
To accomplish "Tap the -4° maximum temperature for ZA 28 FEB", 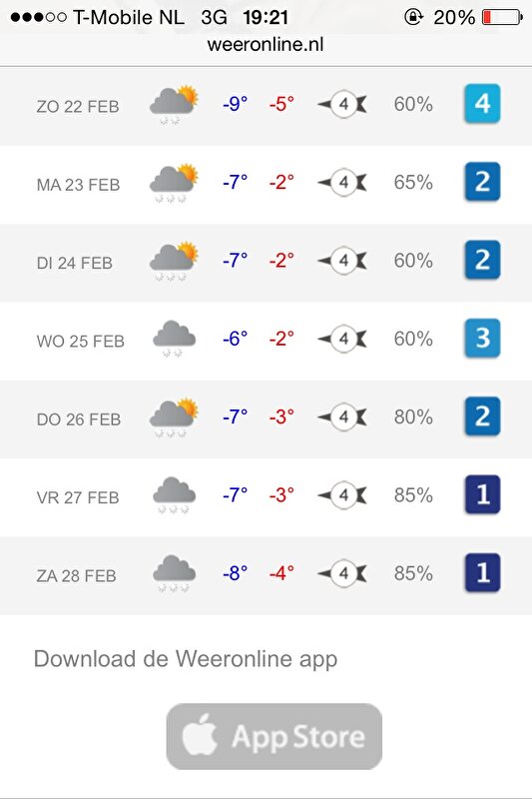I will tap(281, 573).
